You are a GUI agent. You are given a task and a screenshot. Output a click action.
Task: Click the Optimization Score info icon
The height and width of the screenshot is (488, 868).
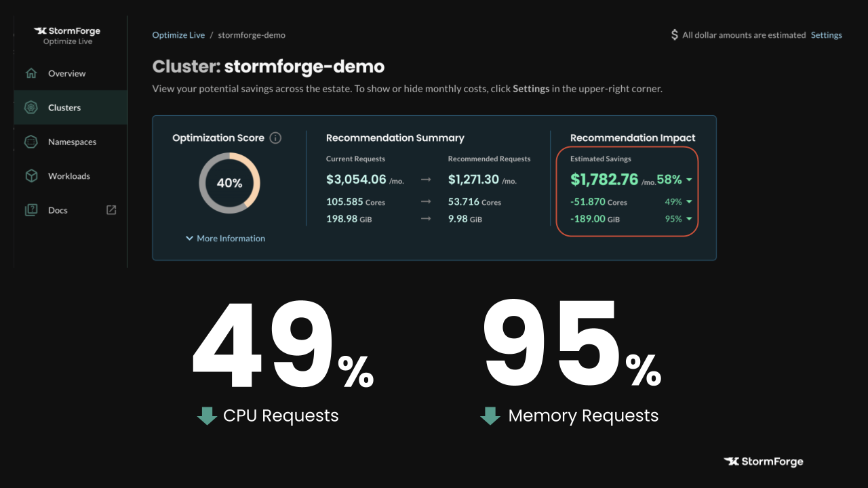275,138
